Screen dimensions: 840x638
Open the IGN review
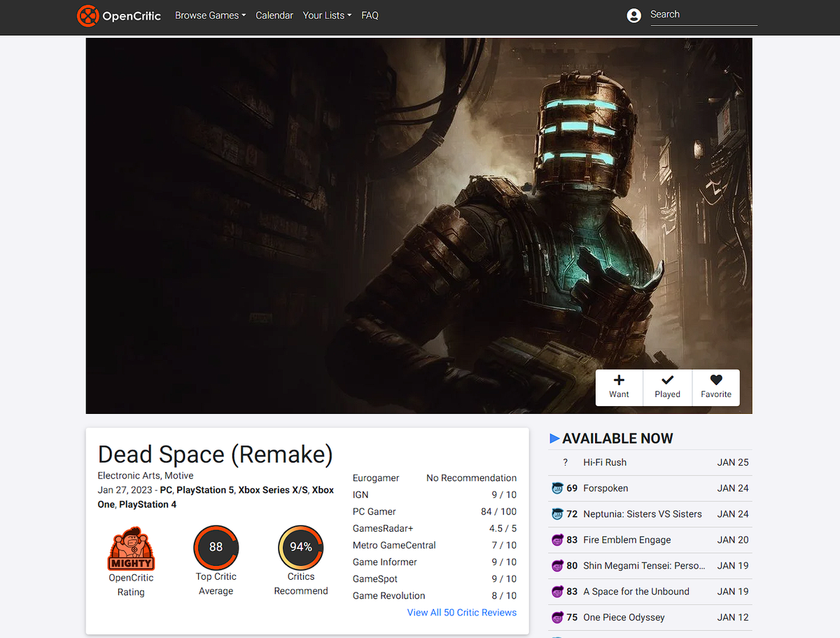tap(360, 494)
